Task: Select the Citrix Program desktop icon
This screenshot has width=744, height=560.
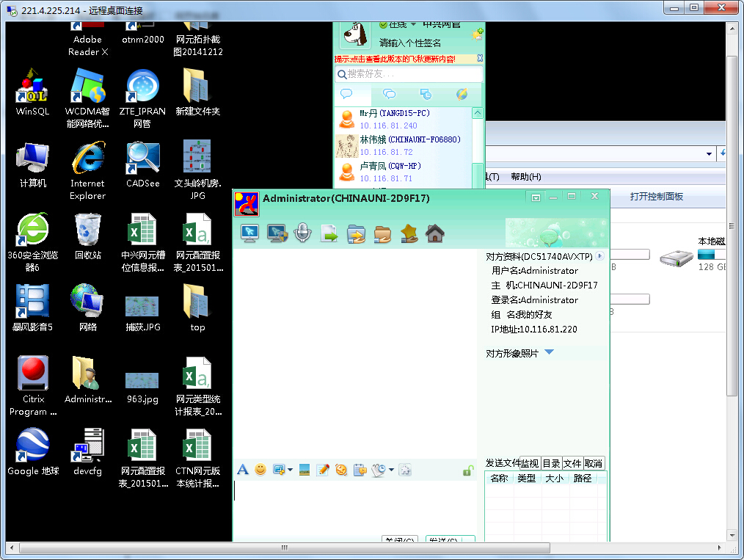Action: coord(33,386)
